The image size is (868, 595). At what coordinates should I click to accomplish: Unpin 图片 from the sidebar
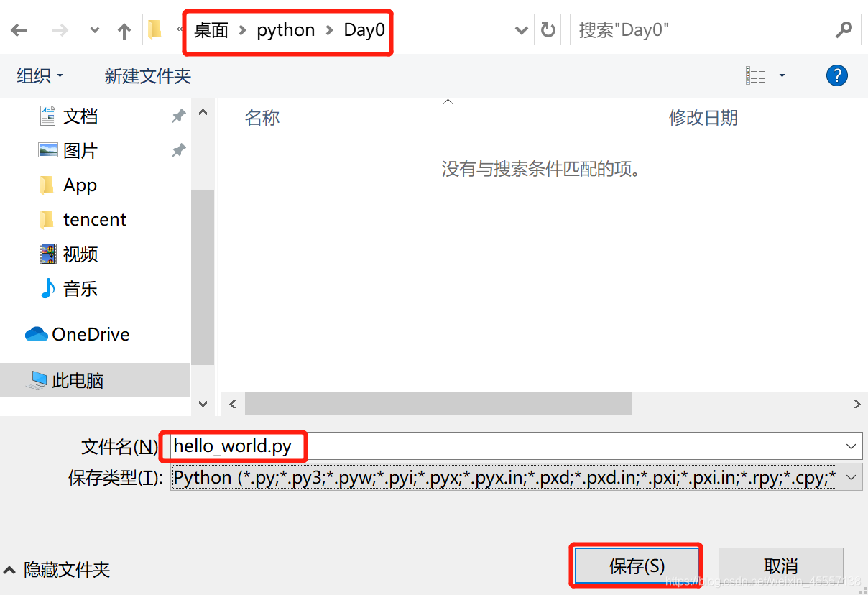[x=177, y=149]
